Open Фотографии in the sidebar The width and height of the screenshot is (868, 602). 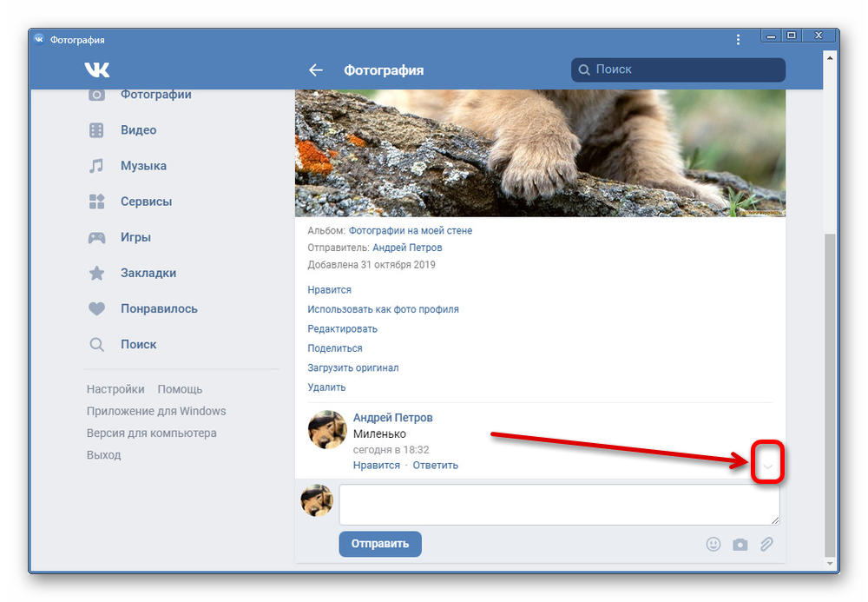coord(156,95)
